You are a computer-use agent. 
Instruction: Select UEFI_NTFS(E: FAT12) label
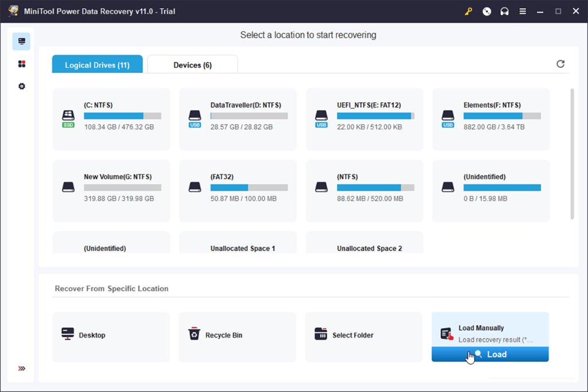[369, 105]
